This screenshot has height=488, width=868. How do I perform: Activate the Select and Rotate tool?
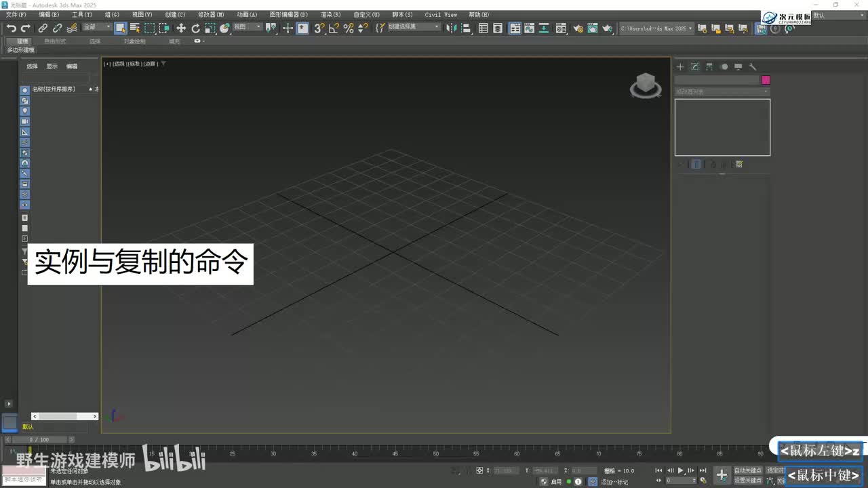196,28
